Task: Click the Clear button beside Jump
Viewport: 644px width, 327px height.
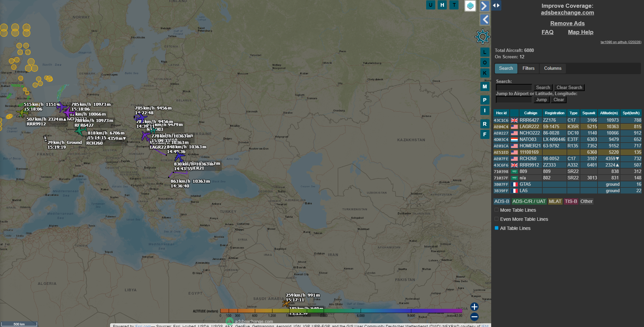Action: (558, 100)
